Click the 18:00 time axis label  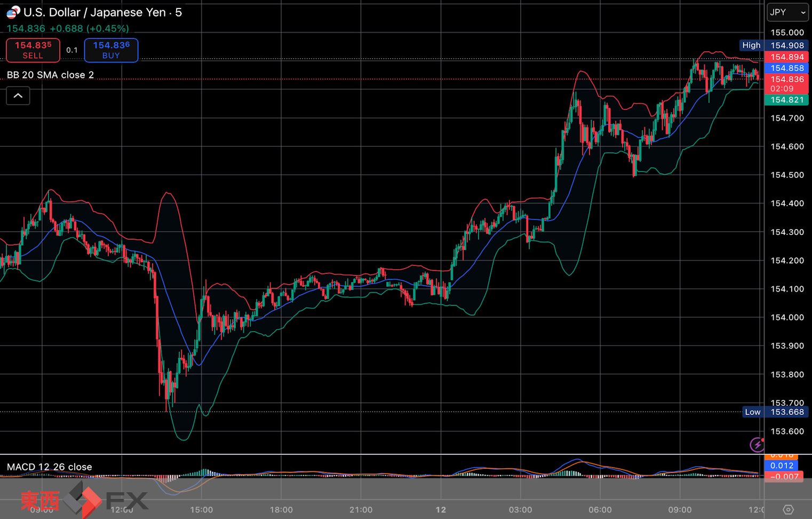[281, 509]
